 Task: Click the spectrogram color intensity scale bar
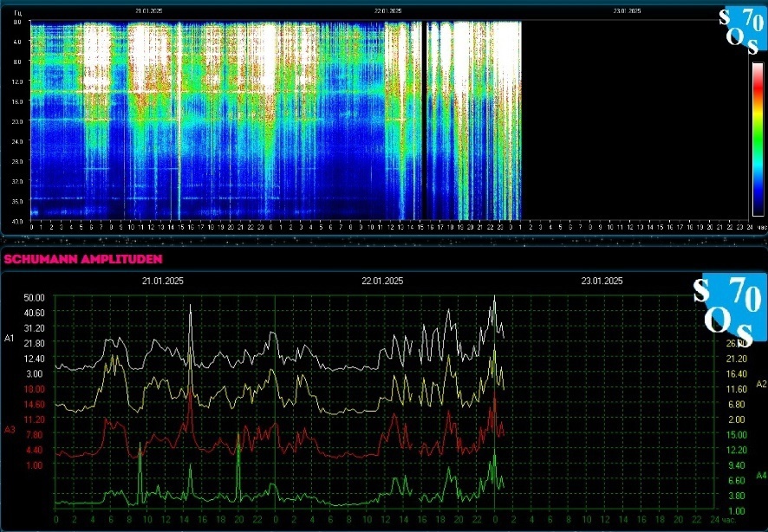(757, 139)
